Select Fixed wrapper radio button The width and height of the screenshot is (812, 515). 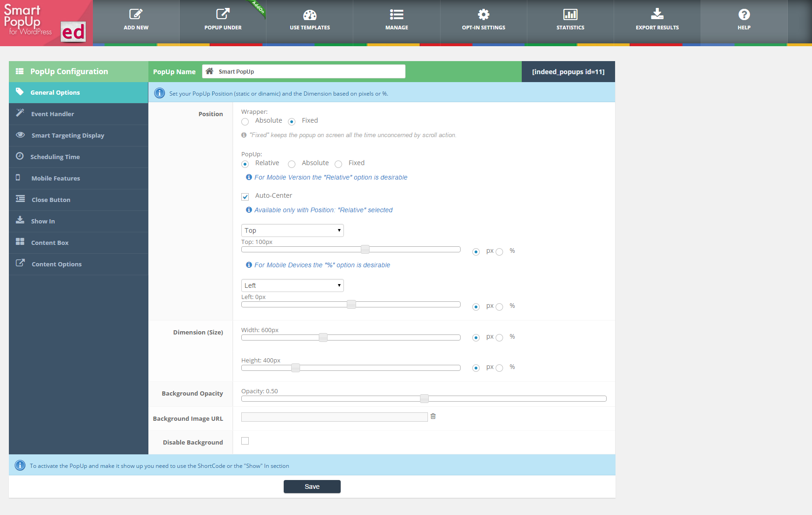[292, 122]
